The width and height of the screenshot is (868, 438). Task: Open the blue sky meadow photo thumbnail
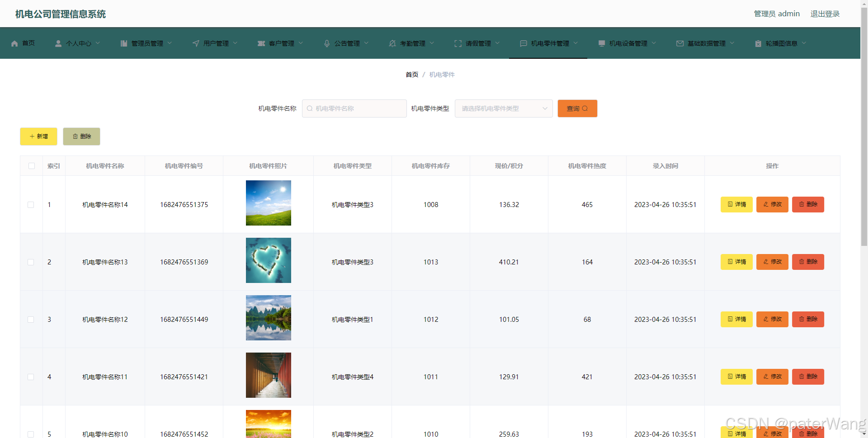(x=269, y=203)
